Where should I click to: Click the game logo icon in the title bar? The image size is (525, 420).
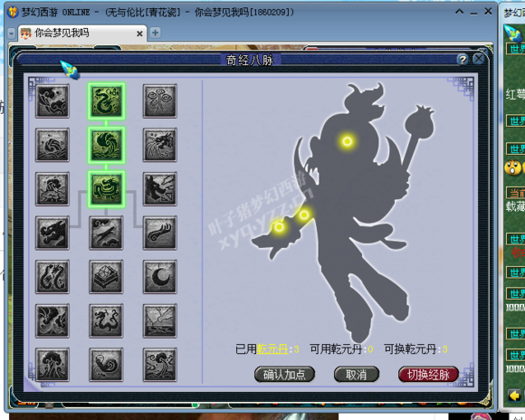coord(13,12)
